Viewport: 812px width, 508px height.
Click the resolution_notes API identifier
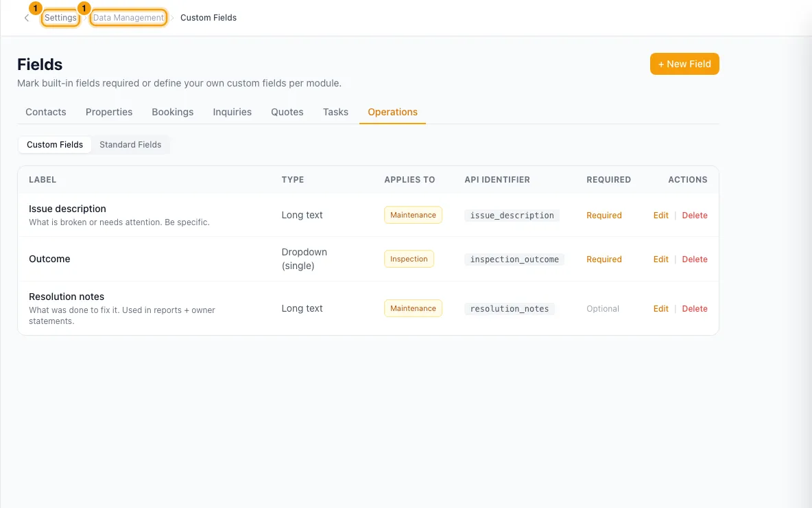(509, 308)
